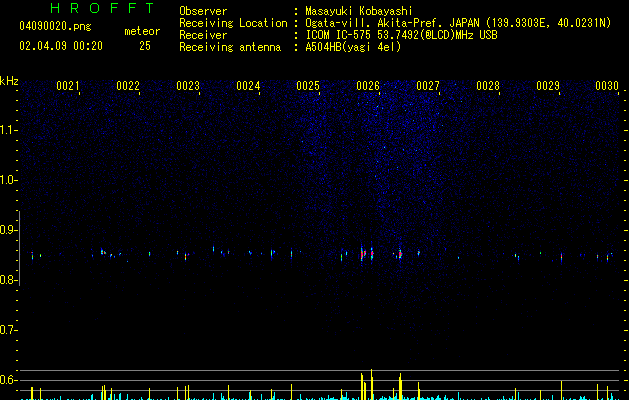Click the 0027 time marker
629x400 pixels.
[428, 86]
